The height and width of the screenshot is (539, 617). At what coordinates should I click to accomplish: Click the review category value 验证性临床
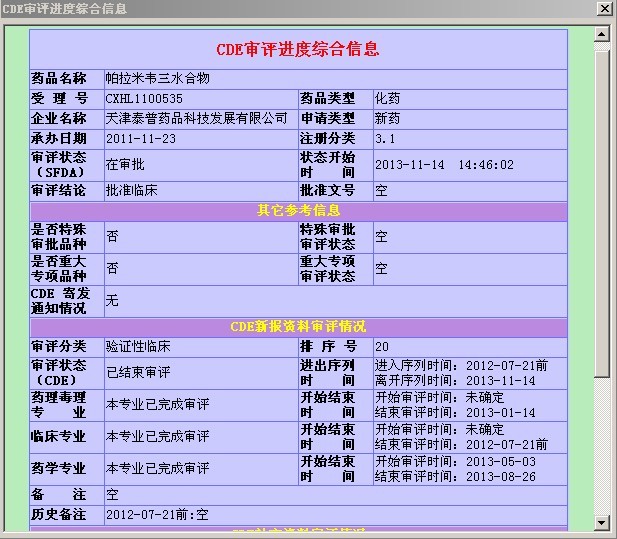pos(138,347)
